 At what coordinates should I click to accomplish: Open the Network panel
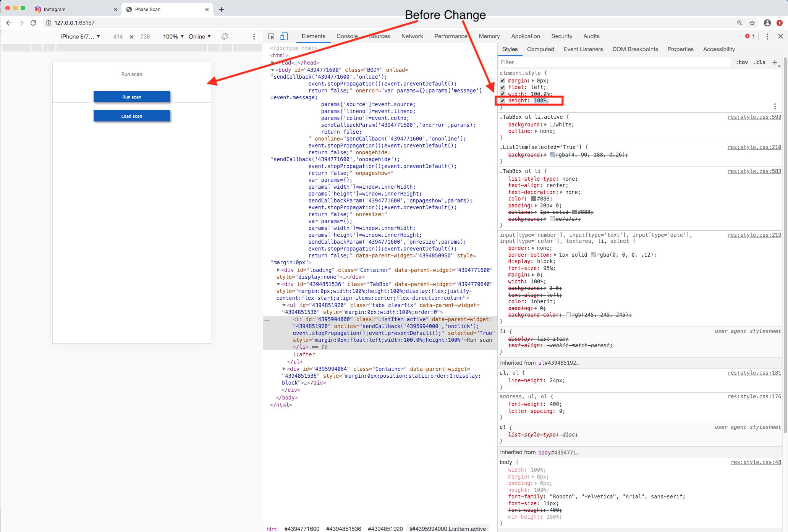[412, 36]
